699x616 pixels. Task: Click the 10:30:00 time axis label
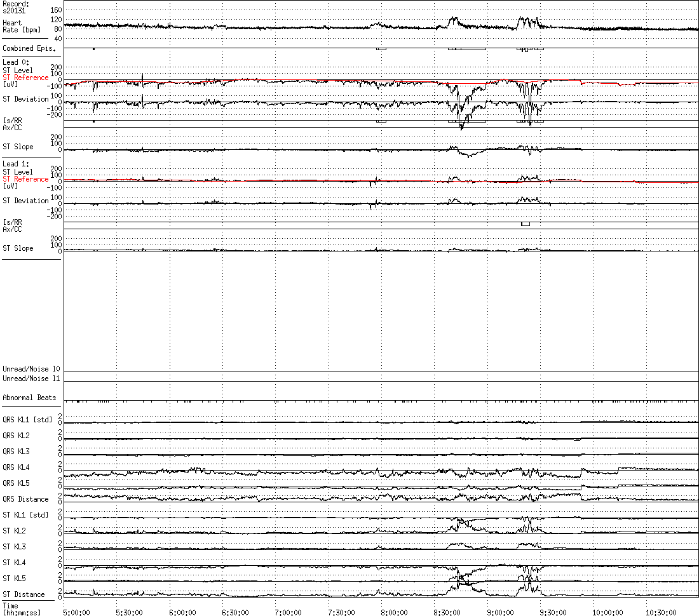click(661, 612)
